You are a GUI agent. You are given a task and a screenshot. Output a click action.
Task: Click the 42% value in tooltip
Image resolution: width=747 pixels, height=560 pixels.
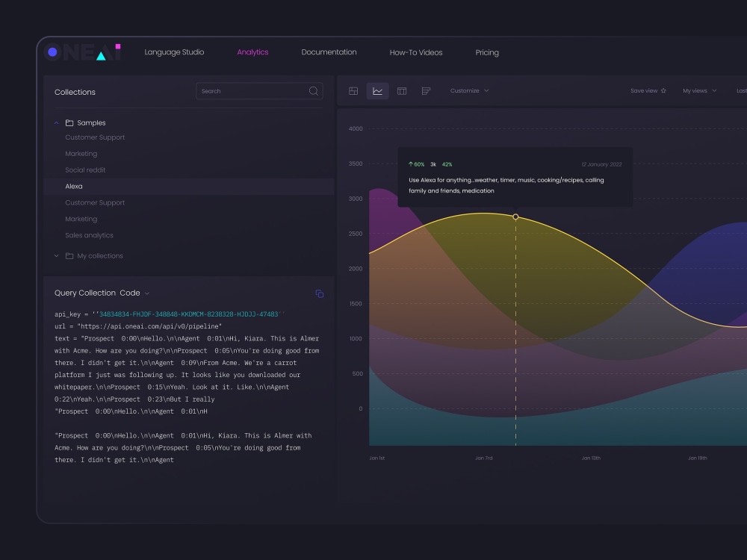(x=447, y=164)
